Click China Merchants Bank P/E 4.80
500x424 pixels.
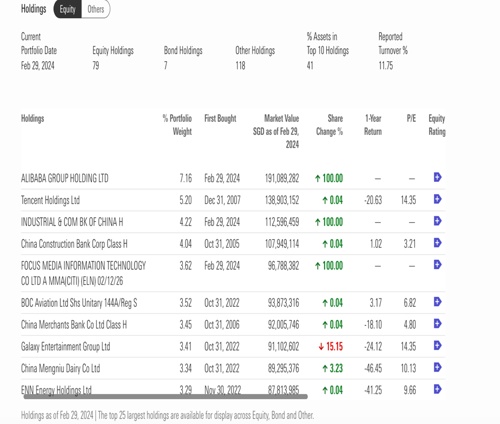pos(410,325)
